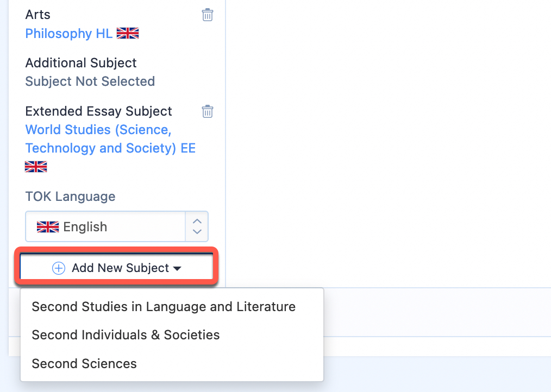Image resolution: width=551 pixels, height=392 pixels.
Task: Pick Second Sciences from the menu
Action: tap(84, 364)
